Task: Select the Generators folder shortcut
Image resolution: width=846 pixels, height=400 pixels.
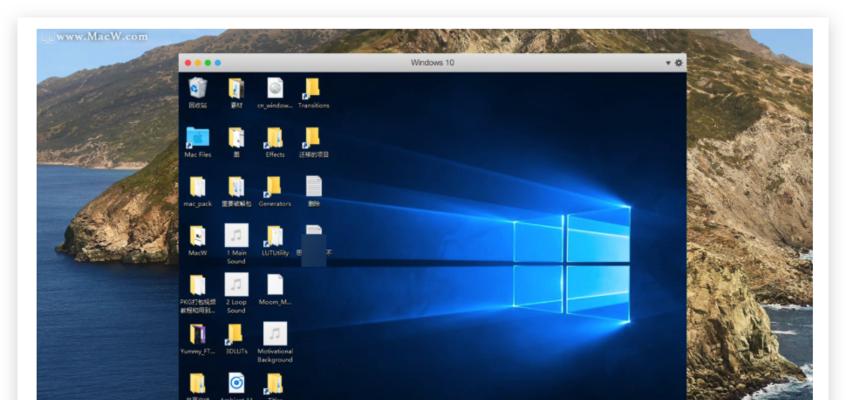Action: 275,191
